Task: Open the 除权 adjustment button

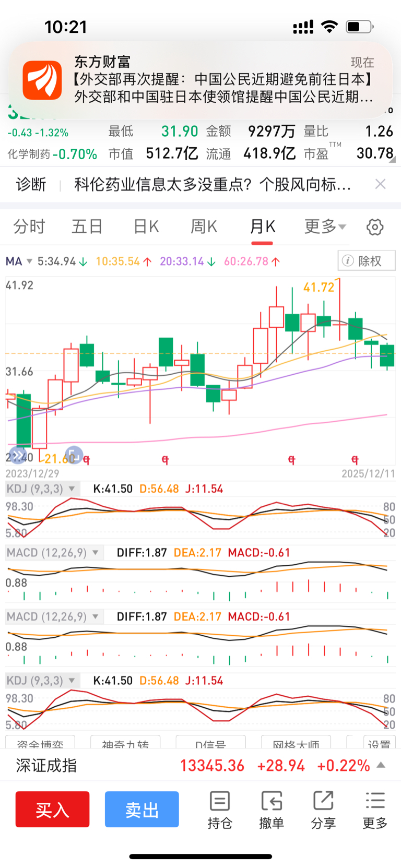Action: [367, 261]
